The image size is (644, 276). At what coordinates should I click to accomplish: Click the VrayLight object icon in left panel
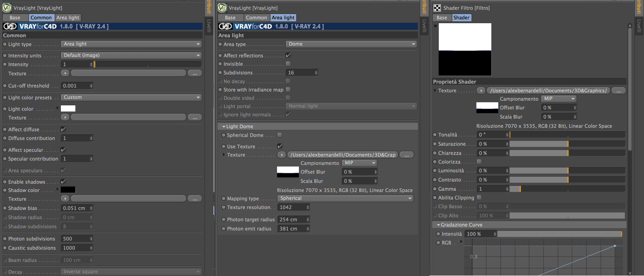pos(7,8)
